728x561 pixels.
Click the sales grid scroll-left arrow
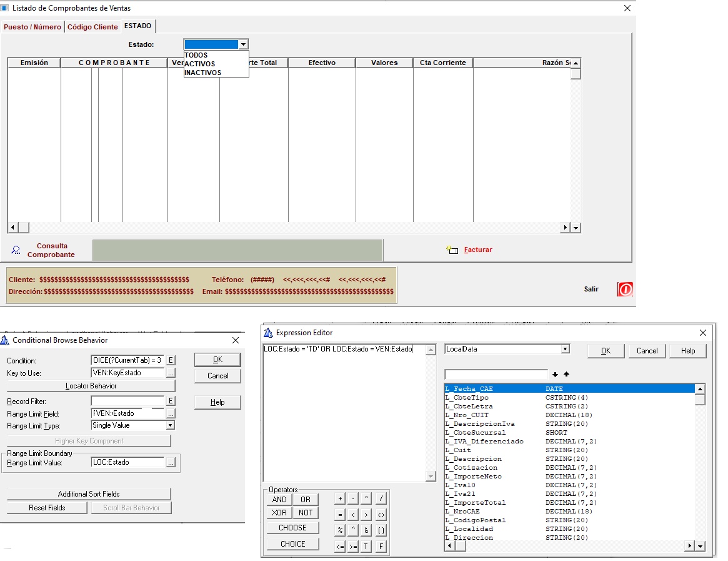point(13,228)
